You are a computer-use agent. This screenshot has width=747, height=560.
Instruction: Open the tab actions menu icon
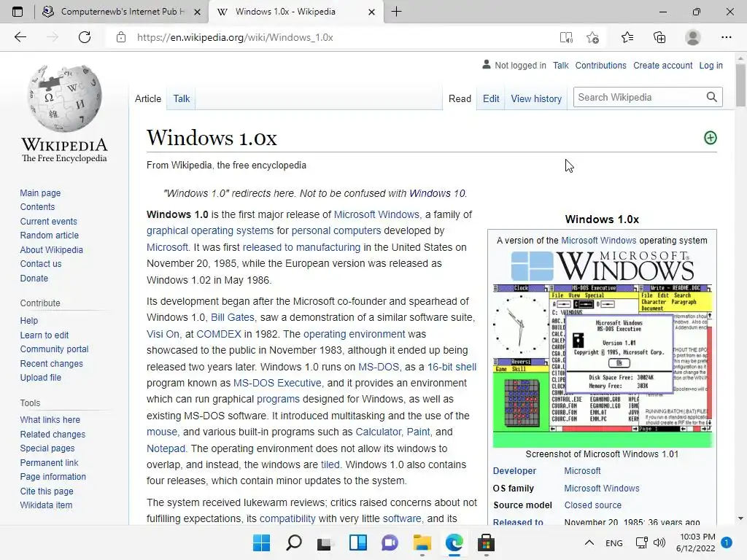click(18, 12)
